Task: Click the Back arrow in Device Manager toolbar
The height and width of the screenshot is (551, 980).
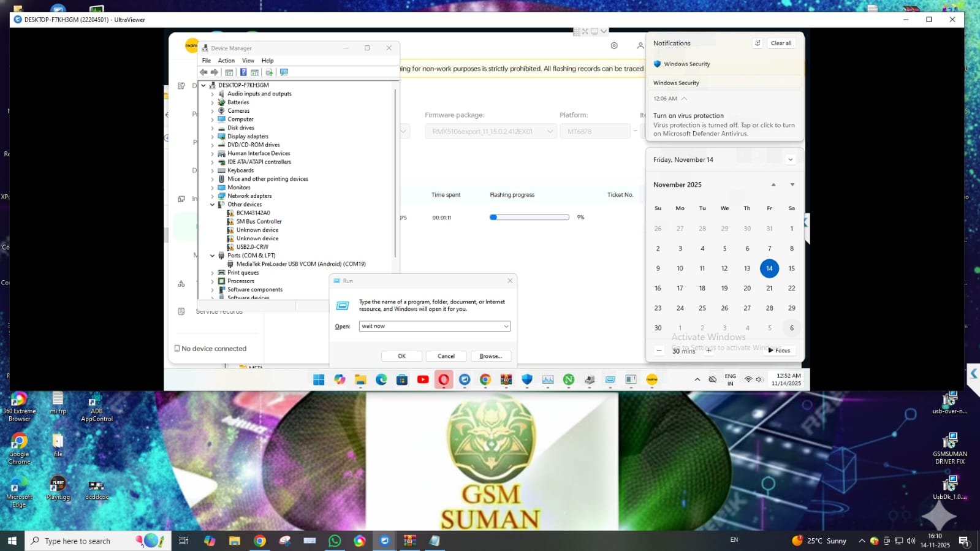Action: [x=203, y=72]
